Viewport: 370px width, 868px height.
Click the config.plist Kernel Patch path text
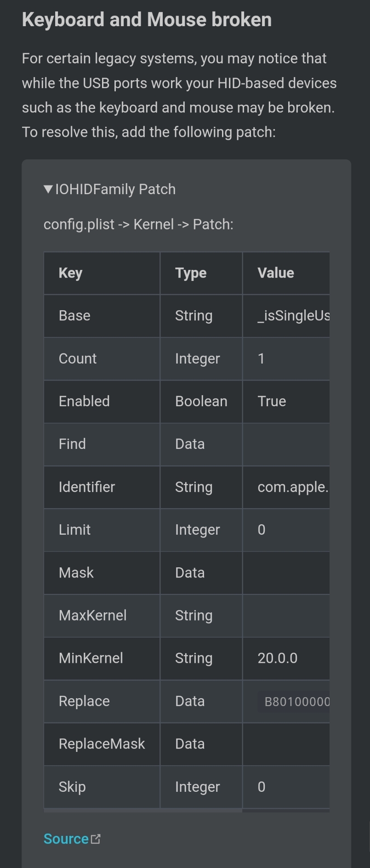(138, 224)
